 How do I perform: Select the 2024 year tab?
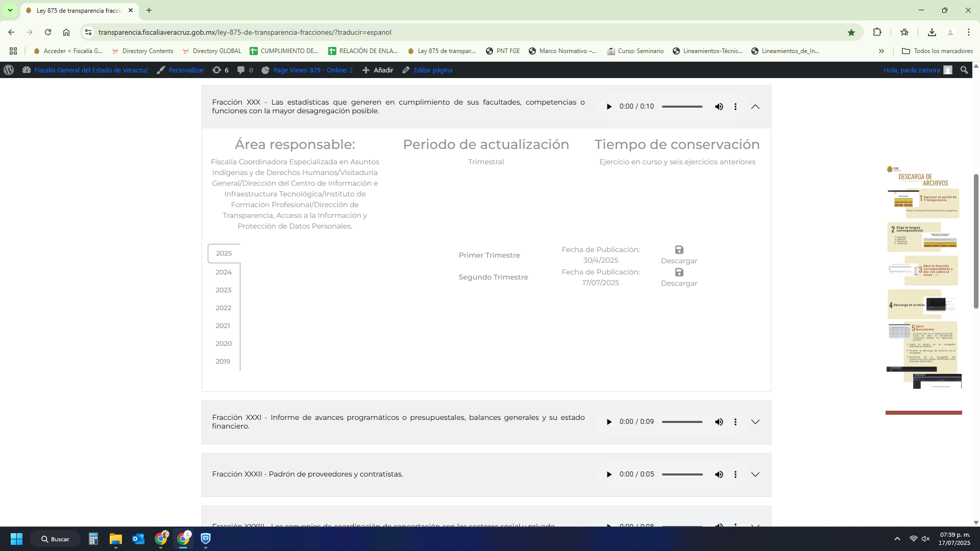224,272
